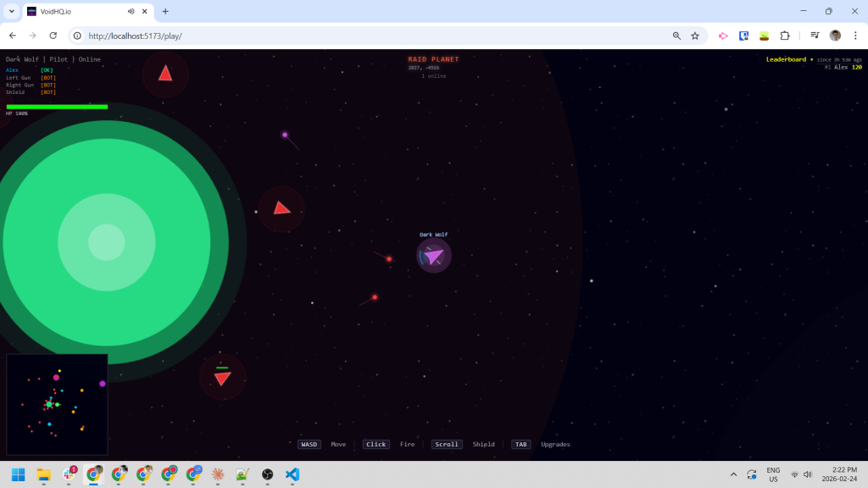Mute the VoidHQ.io tab audio
This screenshot has height=488, width=868.
(131, 12)
